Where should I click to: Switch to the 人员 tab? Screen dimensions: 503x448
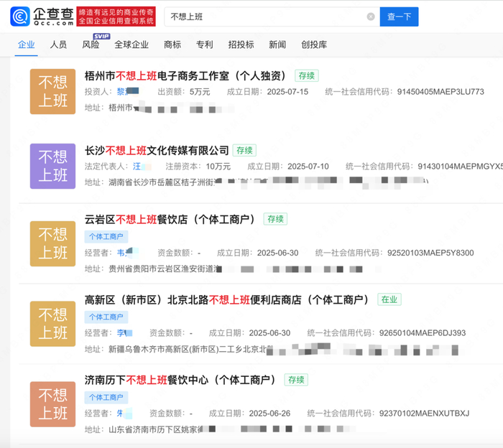58,45
